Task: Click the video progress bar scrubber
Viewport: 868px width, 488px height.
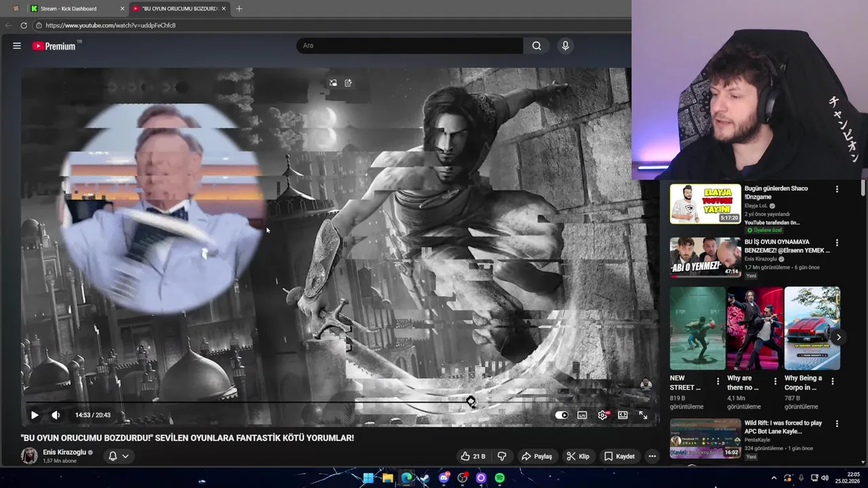Action: point(471,402)
